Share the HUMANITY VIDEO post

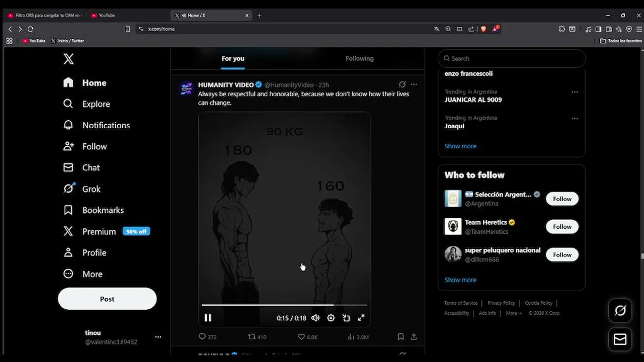(414, 337)
